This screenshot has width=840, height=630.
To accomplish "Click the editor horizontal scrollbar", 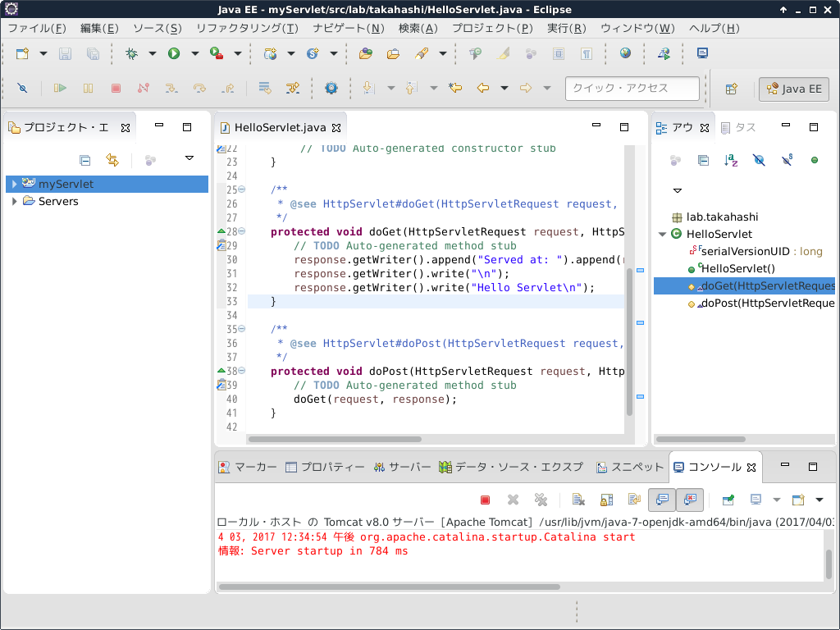I will [x=335, y=440].
